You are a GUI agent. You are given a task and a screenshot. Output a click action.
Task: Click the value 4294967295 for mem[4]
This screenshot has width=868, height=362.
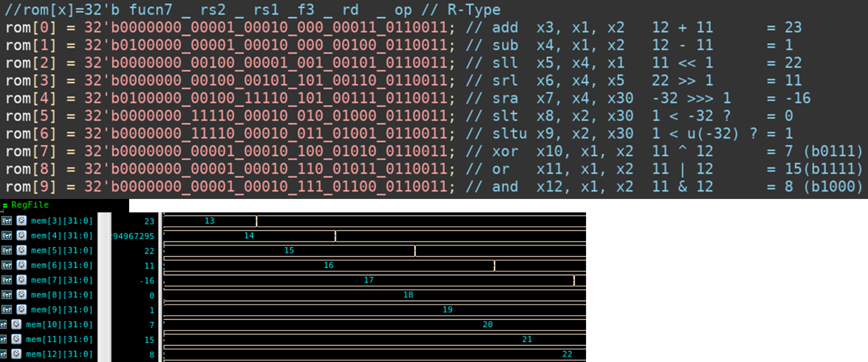(133, 236)
